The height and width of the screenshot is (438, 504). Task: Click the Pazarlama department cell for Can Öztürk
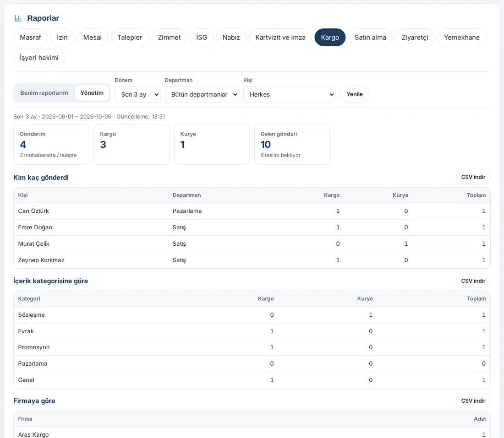click(x=187, y=211)
